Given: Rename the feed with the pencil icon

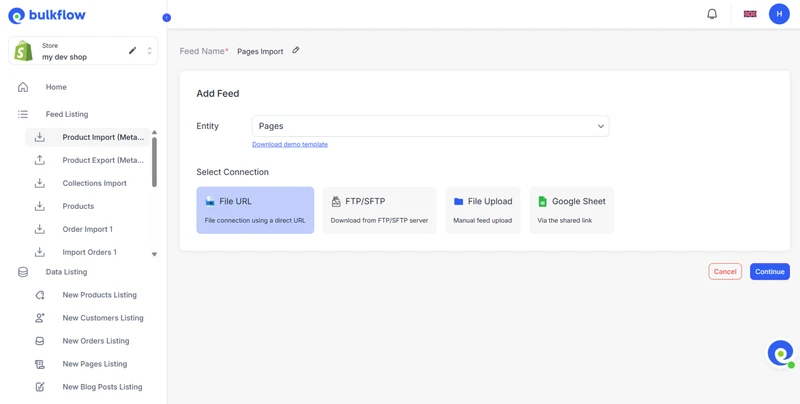Looking at the screenshot, I should pos(296,50).
